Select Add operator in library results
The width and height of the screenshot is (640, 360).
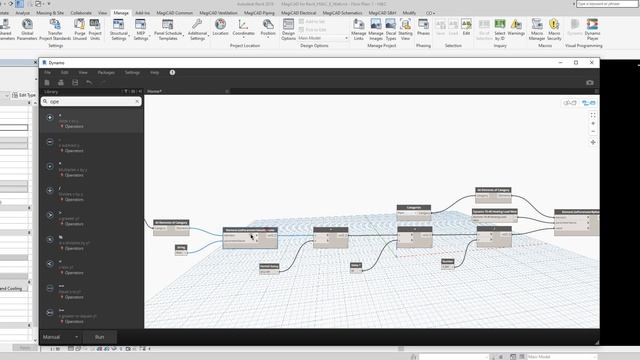click(x=92, y=121)
